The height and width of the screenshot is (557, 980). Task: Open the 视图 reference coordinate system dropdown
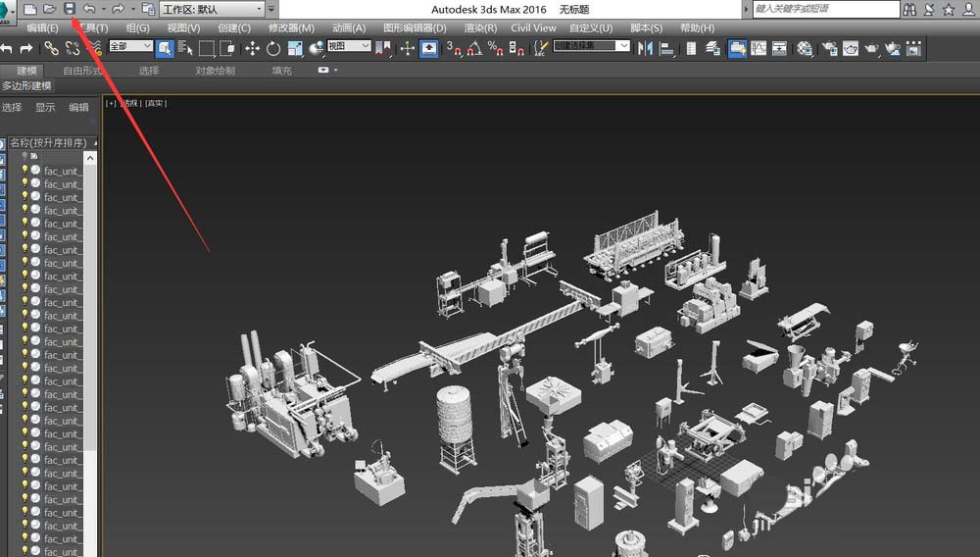click(x=349, y=46)
